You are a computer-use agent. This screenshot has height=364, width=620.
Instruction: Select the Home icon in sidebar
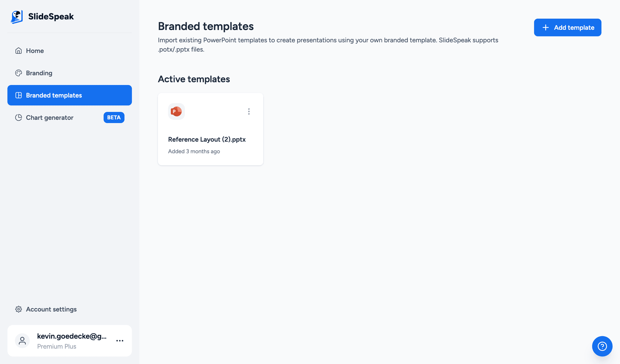pos(19,51)
